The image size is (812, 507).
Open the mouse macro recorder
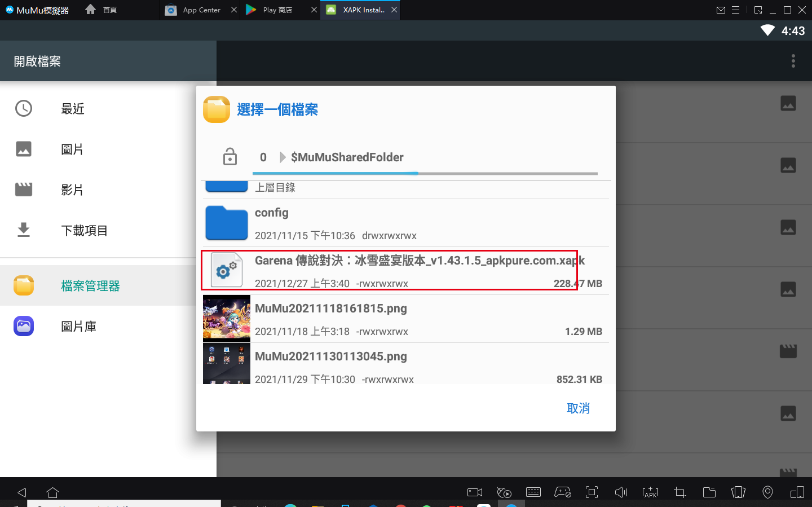pos(504,492)
